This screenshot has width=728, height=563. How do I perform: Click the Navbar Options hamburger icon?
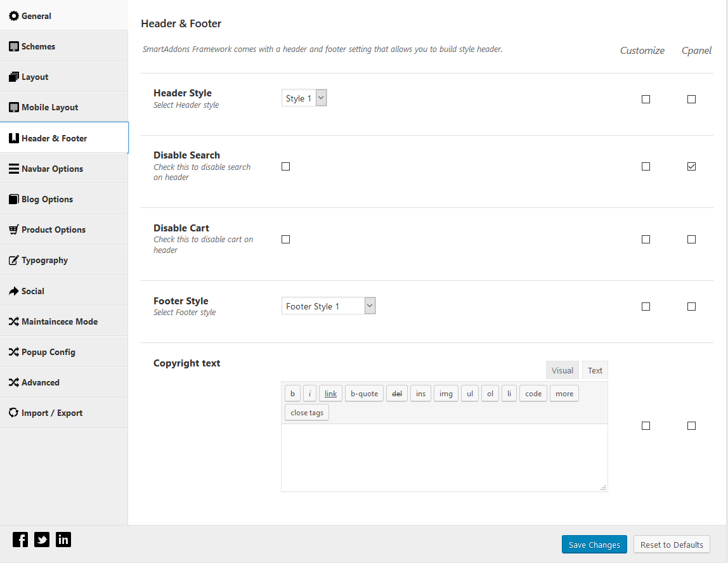tap(14, 169)
